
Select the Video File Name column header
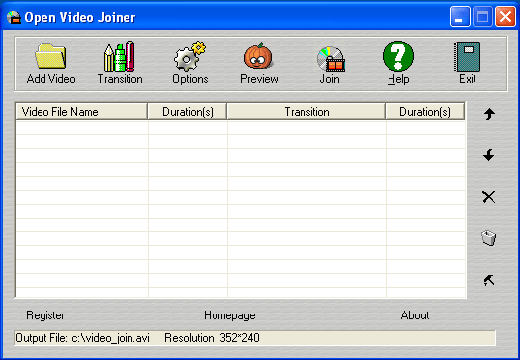[x=81, y=112]
